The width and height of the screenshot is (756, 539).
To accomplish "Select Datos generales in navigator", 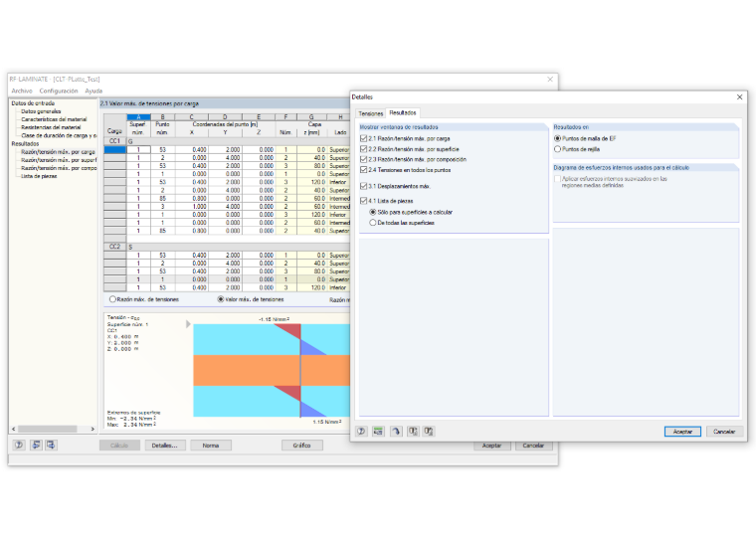I will click(x=41, y=111).
